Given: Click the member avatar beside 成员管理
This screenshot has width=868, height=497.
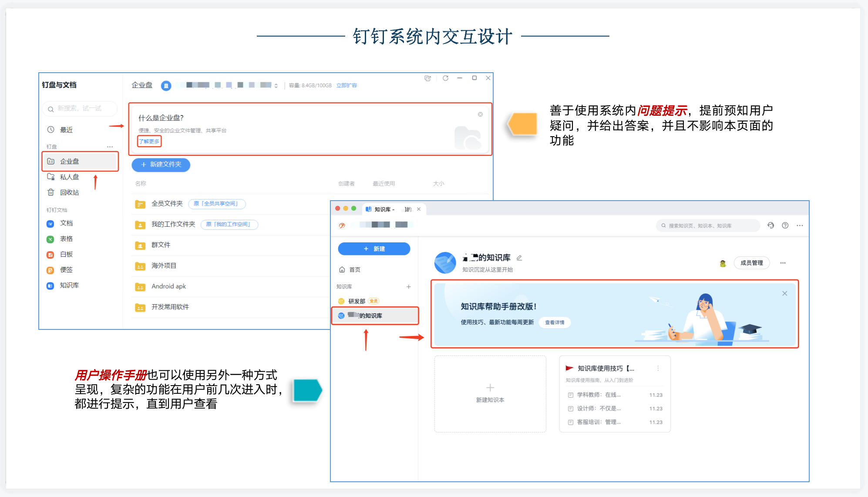Looking at the screenshot, I should tap(723, 263).
